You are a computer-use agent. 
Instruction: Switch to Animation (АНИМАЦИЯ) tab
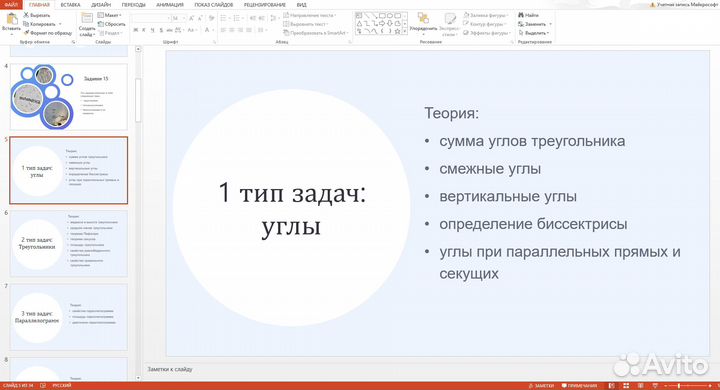point(170,5)
